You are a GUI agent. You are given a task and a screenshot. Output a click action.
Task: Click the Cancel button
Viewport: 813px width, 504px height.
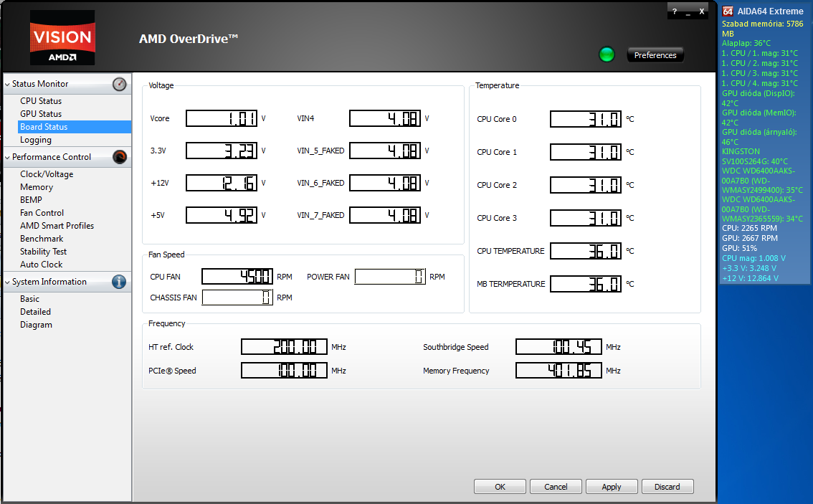tap(556, 487)
